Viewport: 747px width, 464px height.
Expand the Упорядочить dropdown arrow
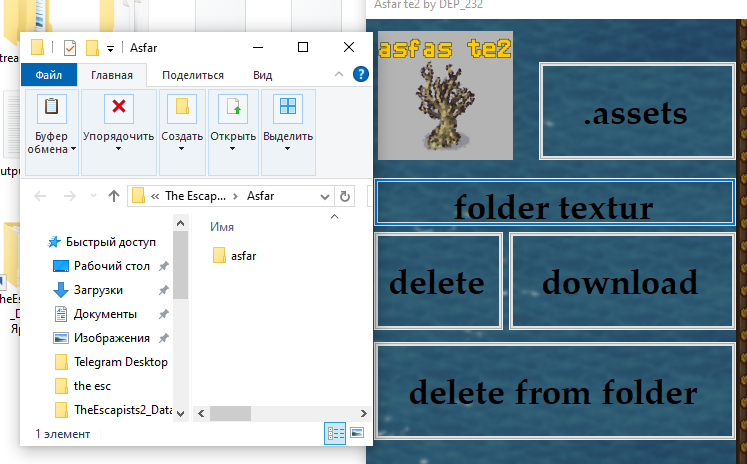[x=118, y=149]
